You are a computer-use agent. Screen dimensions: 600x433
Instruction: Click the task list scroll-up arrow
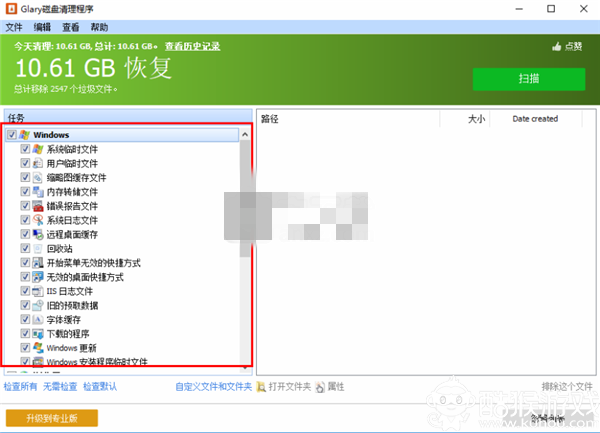click(x=245, y=135)
